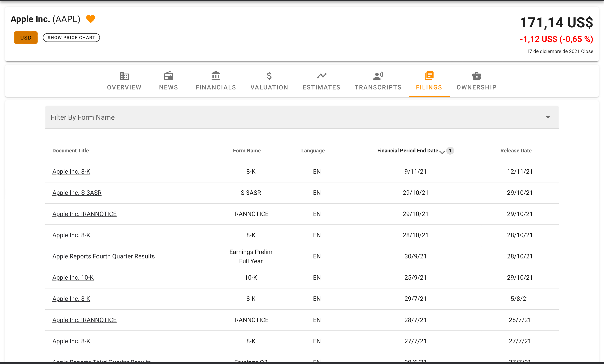
Task: Open the Apple Inc. 8-K filing dated 27/7/21
Action: point(71,341)
